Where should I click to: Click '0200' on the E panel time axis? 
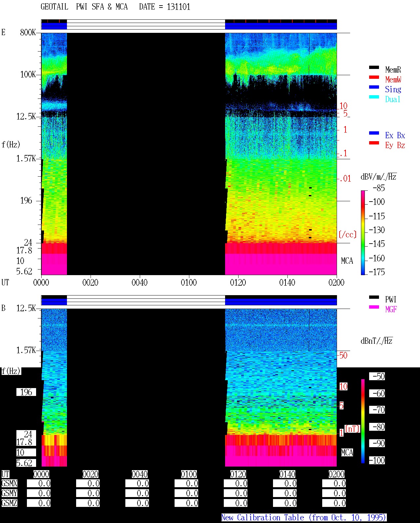coord(336,282)
